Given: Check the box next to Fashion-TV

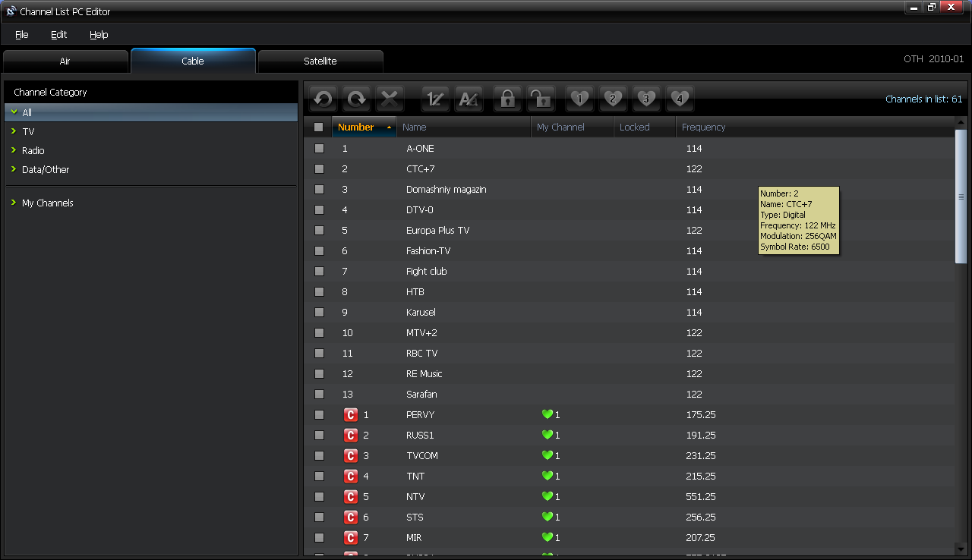Looking at the screenshot, I should (x=319, y=251).
